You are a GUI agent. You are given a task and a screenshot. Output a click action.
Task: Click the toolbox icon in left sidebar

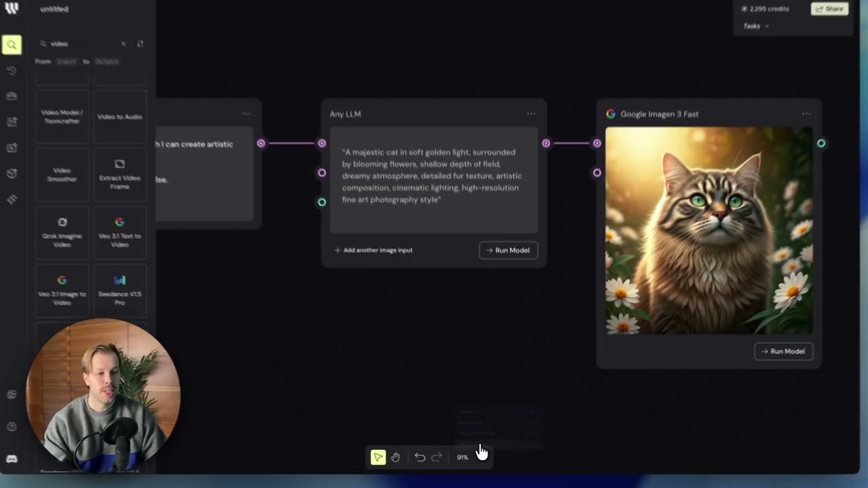(x=12, y=96)
